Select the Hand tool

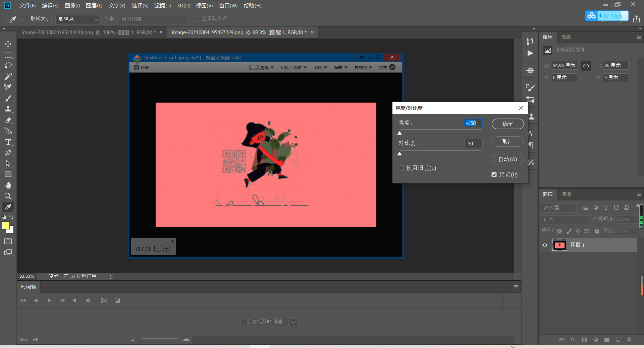pyautogui.click(x=8, y=185)
